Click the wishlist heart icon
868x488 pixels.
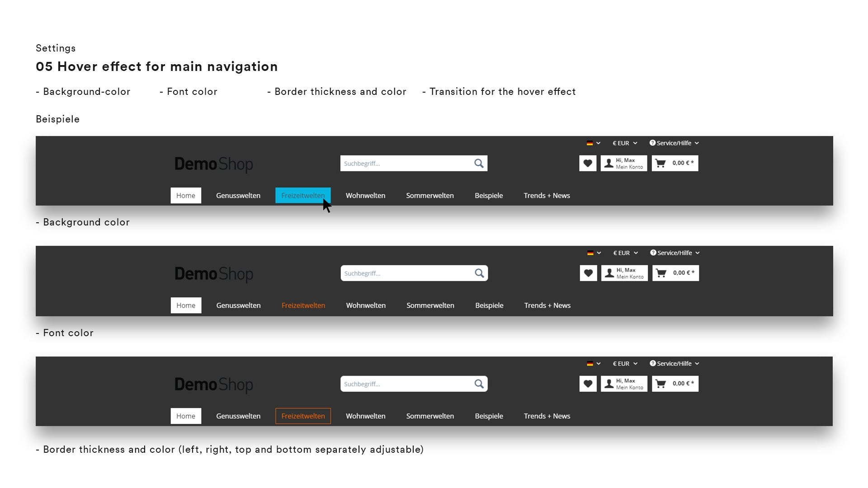point(587,163)
